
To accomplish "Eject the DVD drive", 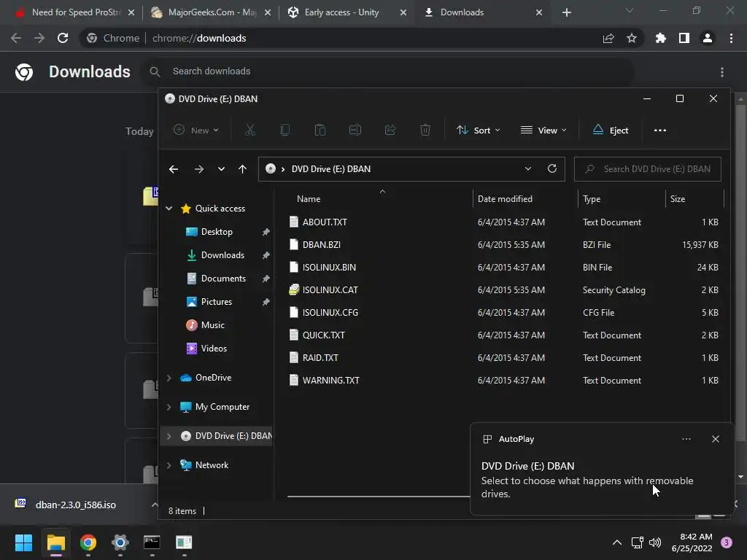I will [x=611, y=130].
